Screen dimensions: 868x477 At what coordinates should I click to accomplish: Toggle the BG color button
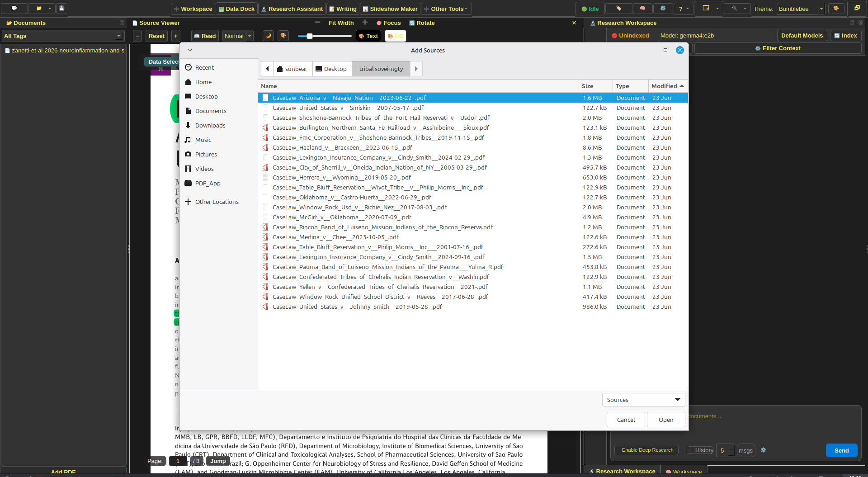point(395,36)
